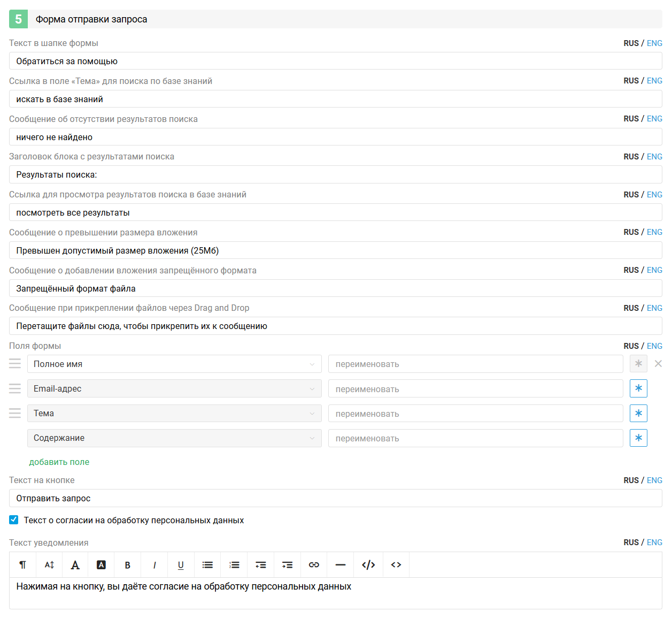
Task: Open the text background color tool
Action: pos(101,565)
